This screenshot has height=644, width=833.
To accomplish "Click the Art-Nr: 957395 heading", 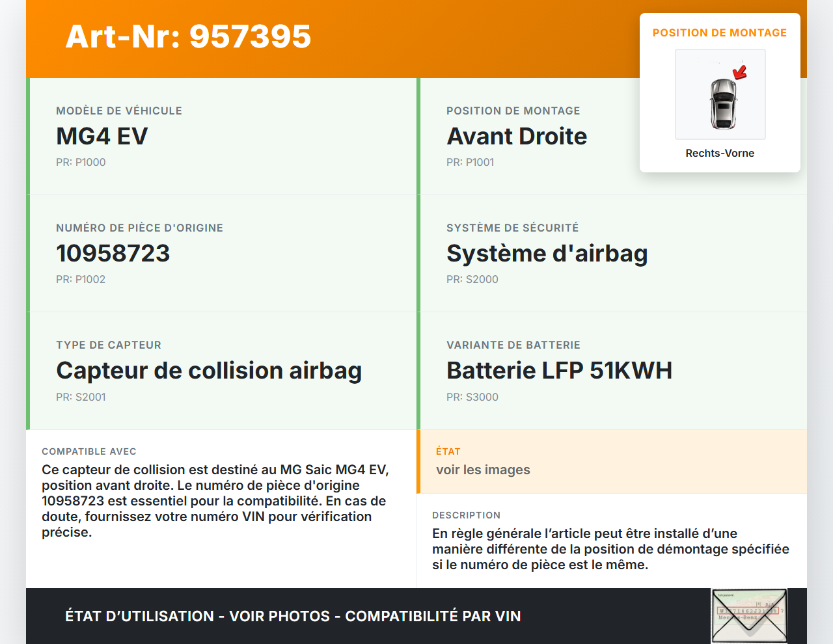I will pyautogui.click(x=188, y=36).
